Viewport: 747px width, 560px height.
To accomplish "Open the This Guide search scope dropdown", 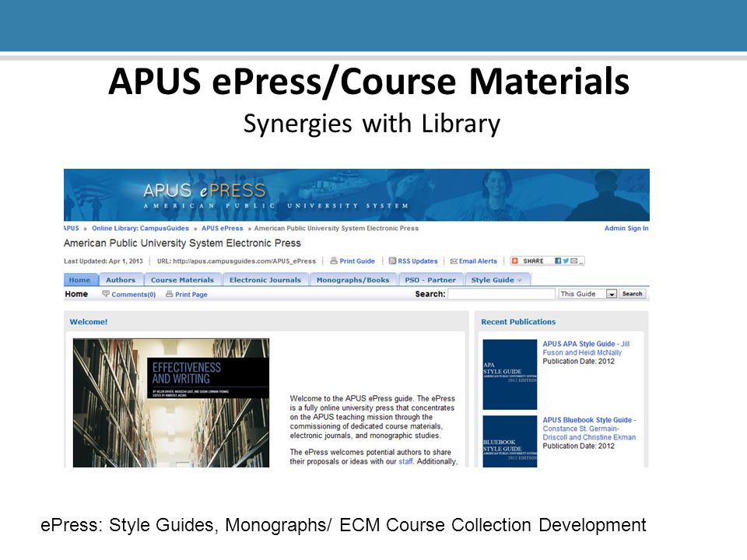I will point(588,294).
